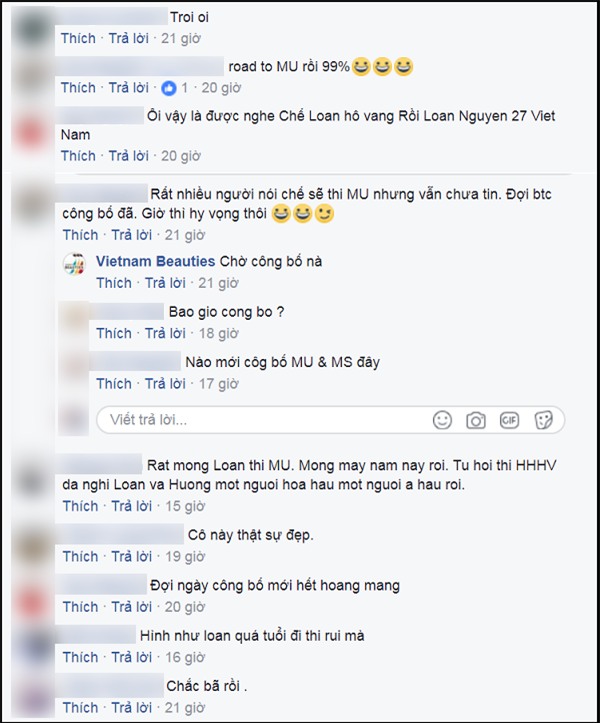This screenshot has width=600, height=723.
Task: Open the blurred avatar next to "Troi oi"
Action: [x=32, y=27]
